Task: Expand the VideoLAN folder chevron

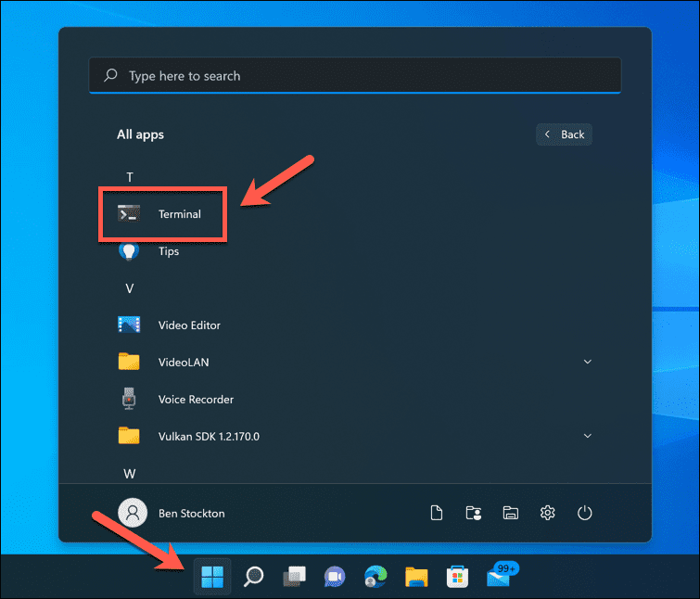Action: pos(588,362)
